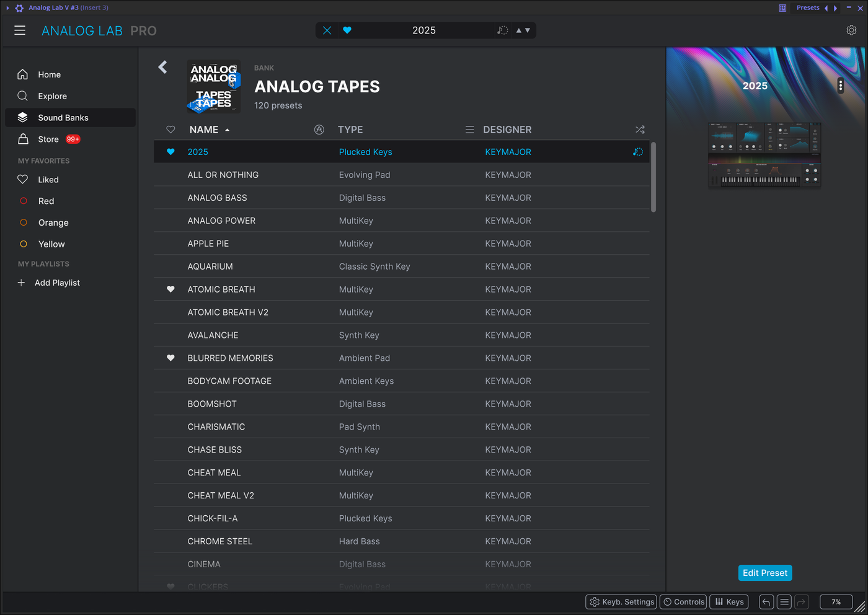Expand the title bar arrow beside Analog Lab V

7,8
